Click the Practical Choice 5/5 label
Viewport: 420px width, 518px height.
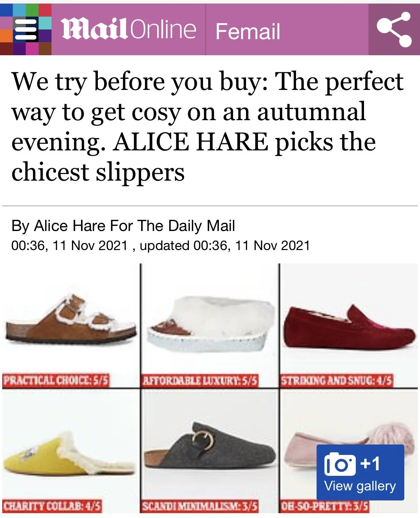coord(56,381)
